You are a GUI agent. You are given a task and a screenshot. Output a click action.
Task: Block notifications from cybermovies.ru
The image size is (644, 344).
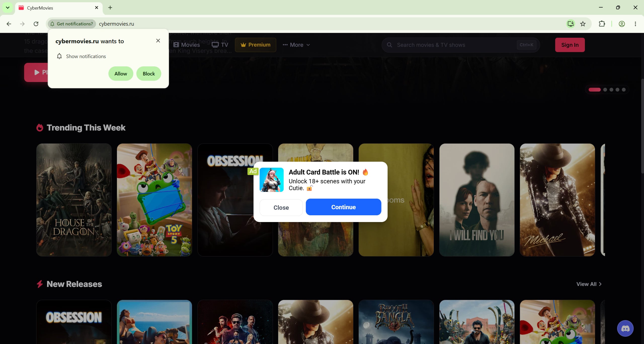click(149, 74)
